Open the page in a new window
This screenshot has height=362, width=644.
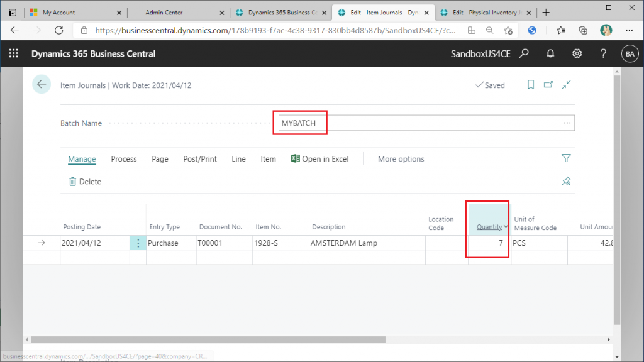pos(548,85)
